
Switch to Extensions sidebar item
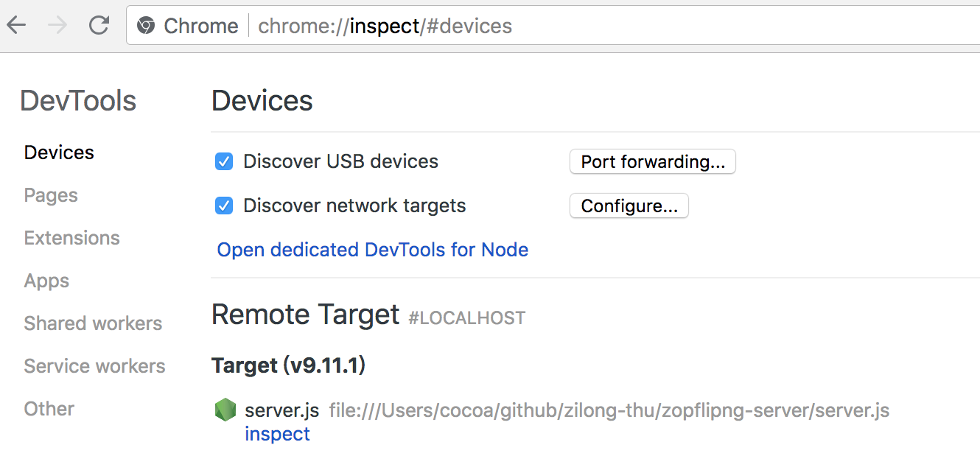pyautogui.click(x=71, y=238)
